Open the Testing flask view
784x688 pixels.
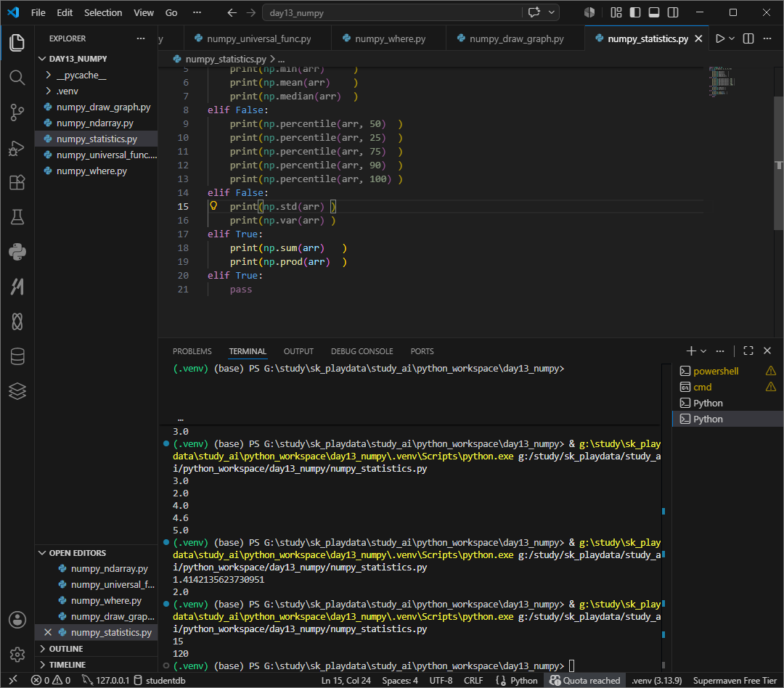click(x=17, y=217)
